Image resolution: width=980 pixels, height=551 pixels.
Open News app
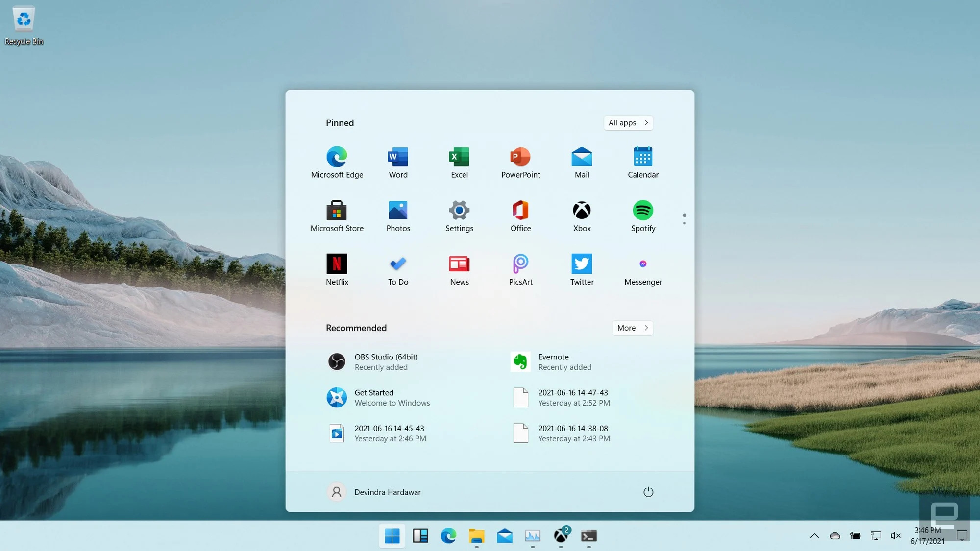click(459, 268)
